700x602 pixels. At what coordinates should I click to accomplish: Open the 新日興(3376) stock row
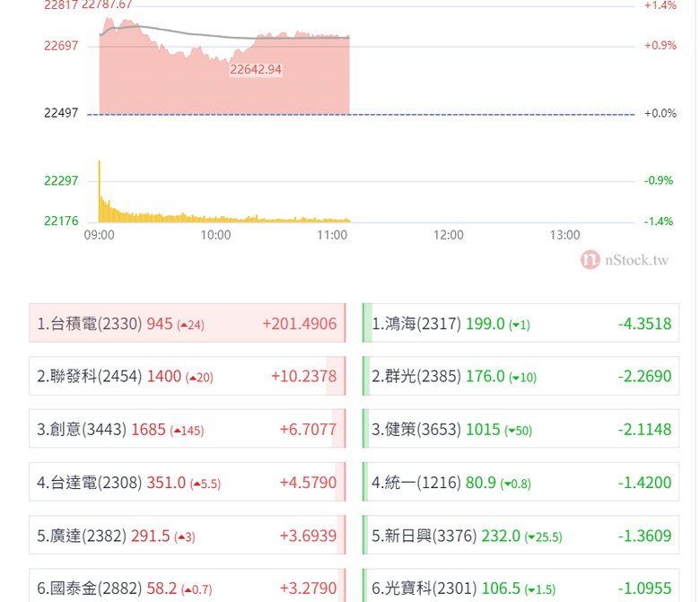521,535
